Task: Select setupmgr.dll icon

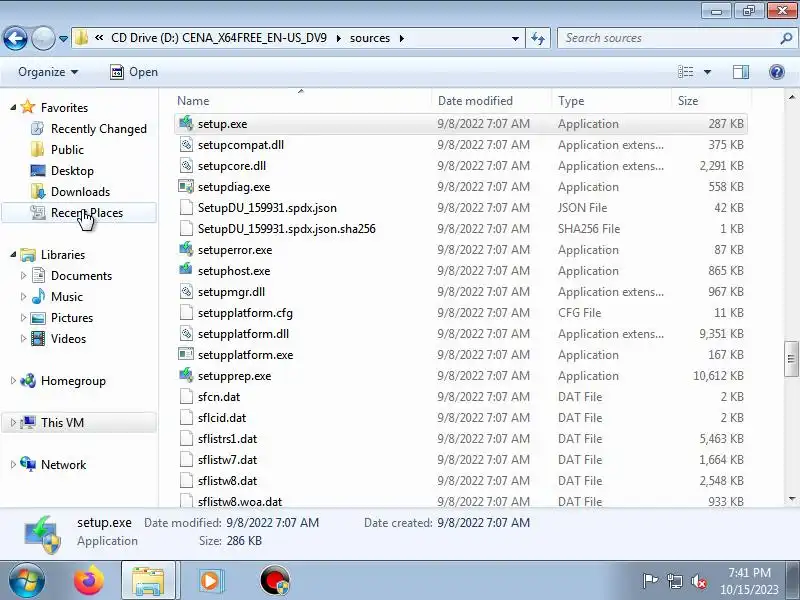Action: (x=186, y=291)
